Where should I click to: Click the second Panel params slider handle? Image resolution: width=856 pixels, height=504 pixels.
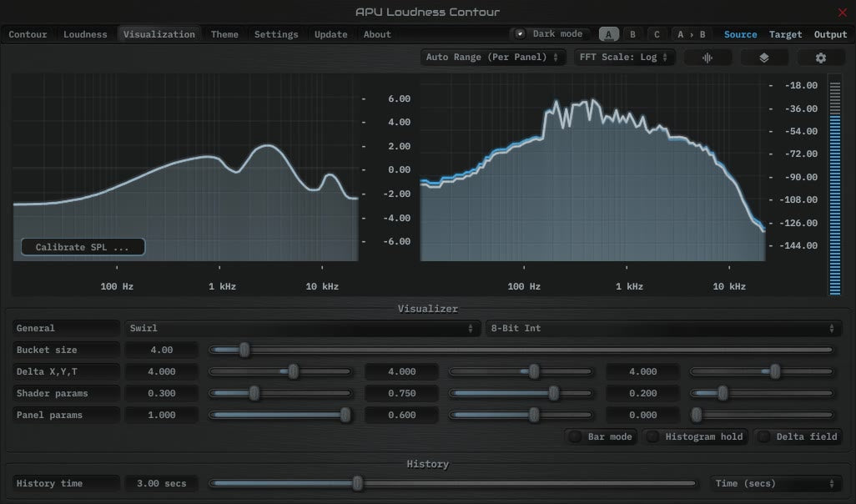[x=534, y=415]
